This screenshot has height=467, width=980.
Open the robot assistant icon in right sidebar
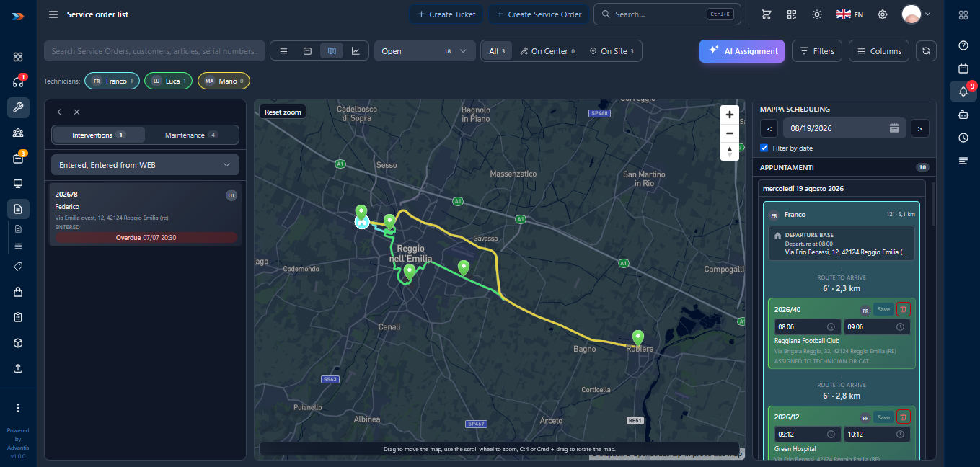[x=963, y=115]
